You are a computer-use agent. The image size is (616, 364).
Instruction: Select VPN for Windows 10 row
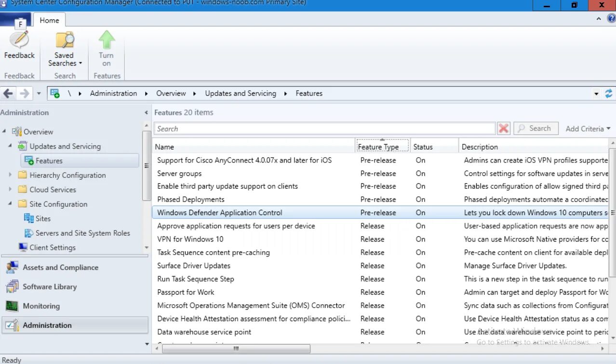(x=381, y=239)
